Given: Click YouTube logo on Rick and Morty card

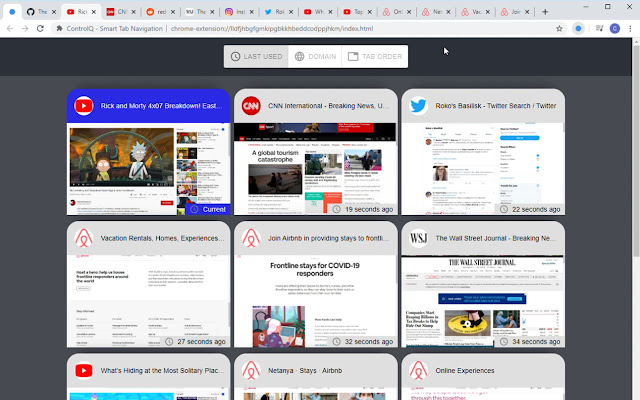Looking at the screenshot, I should pyautogui.click(x=84, y=106).
